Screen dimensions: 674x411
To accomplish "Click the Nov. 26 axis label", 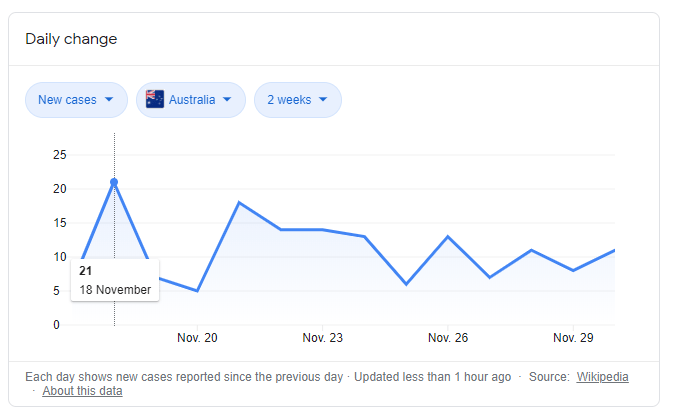I will [x=447, y=338].
